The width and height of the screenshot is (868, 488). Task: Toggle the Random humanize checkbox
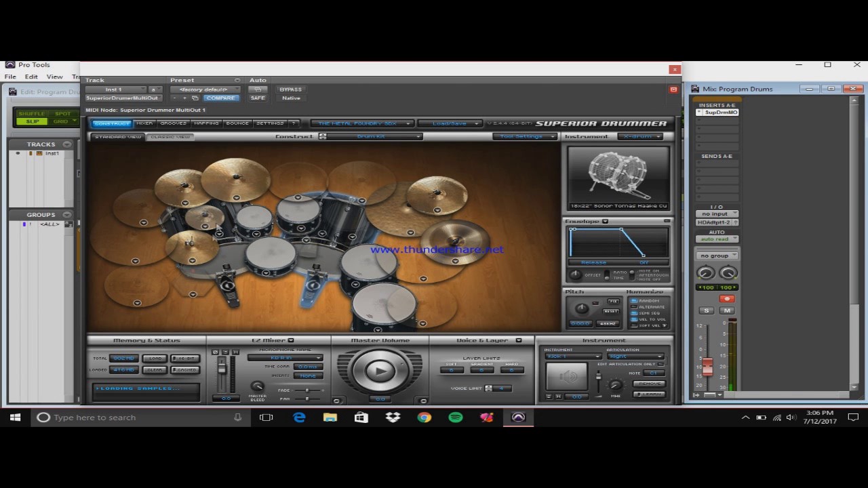pos(634,301)
